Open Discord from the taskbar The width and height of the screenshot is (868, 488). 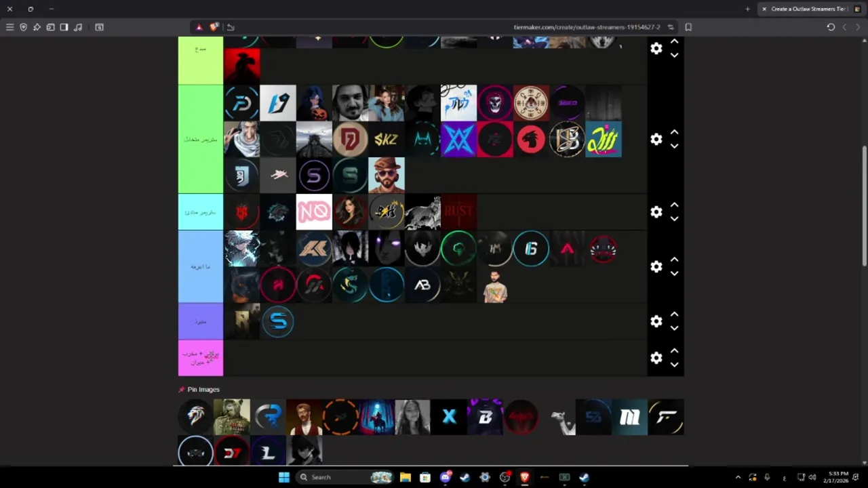tap(445, 477)
